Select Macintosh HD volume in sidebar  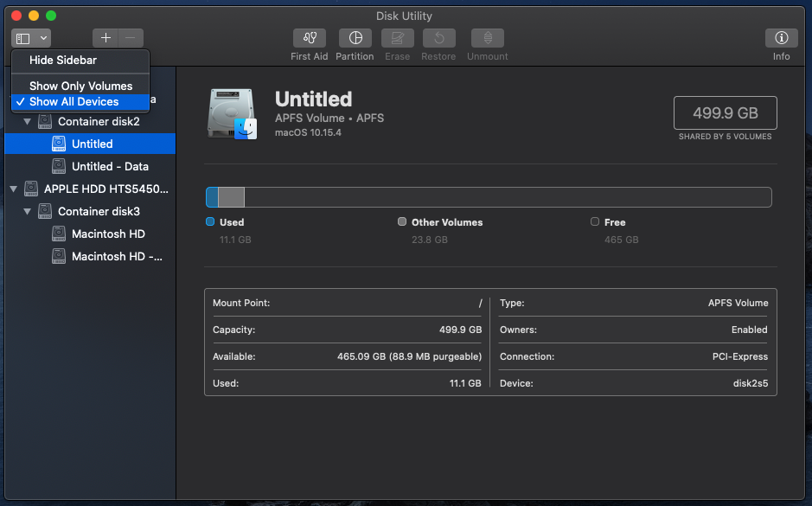pos(90,234)
